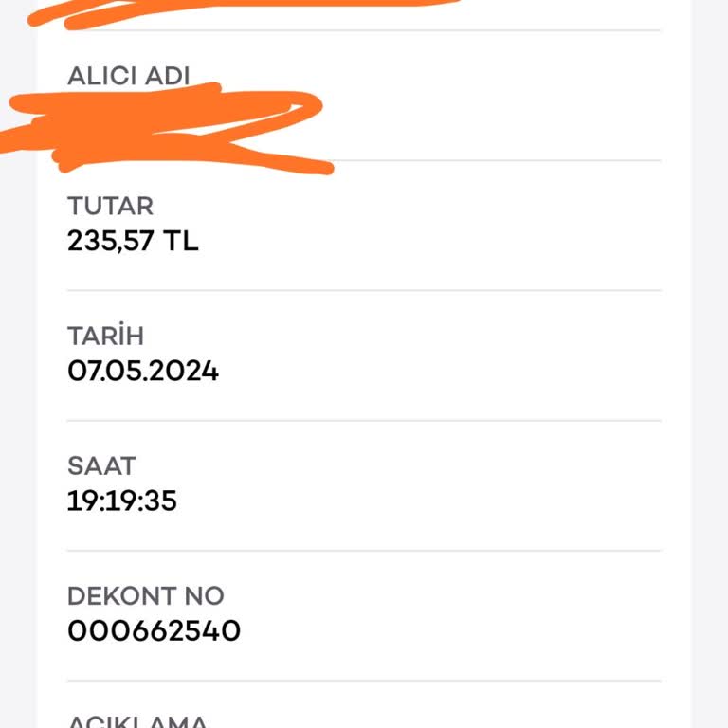This screenshot has width=728, height=728.
Task: Select the 235,57 TL amount value
Action: 133,241
